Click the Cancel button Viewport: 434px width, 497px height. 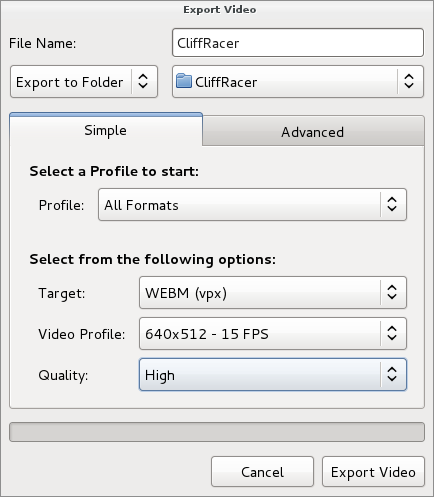[262, 472]
